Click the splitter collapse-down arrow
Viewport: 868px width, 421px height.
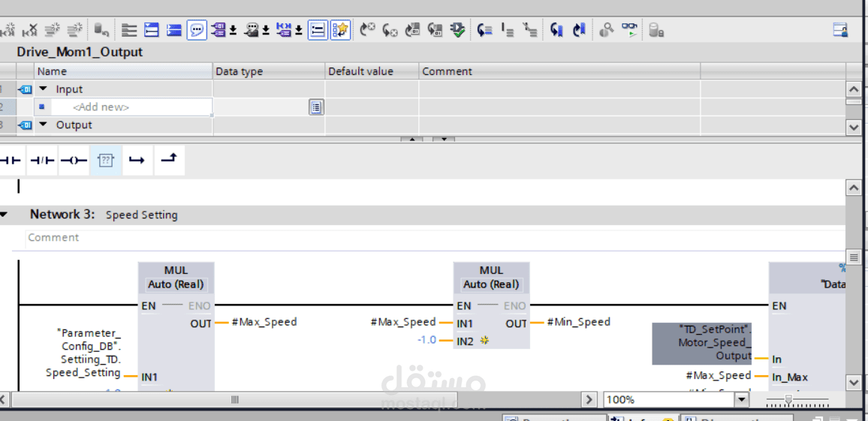(444, 140)
